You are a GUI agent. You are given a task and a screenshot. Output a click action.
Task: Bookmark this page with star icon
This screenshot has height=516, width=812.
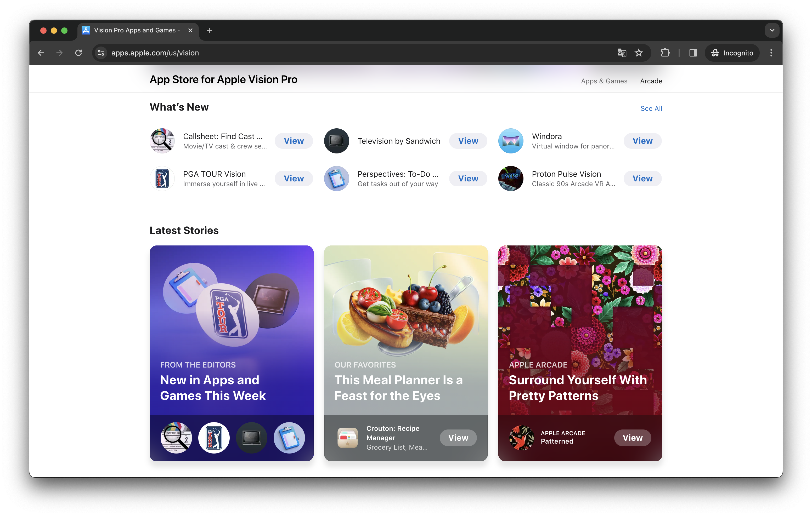pos(639,53)
